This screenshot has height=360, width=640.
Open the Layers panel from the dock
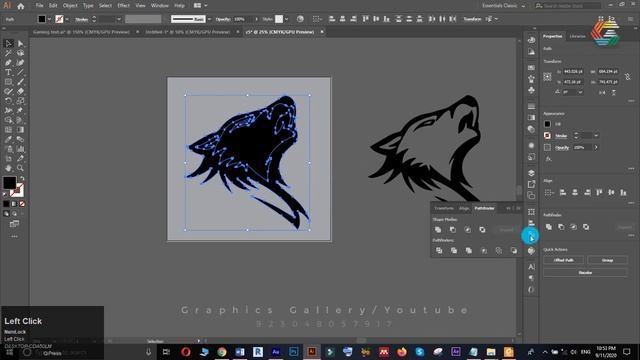[x=531, y=173]
